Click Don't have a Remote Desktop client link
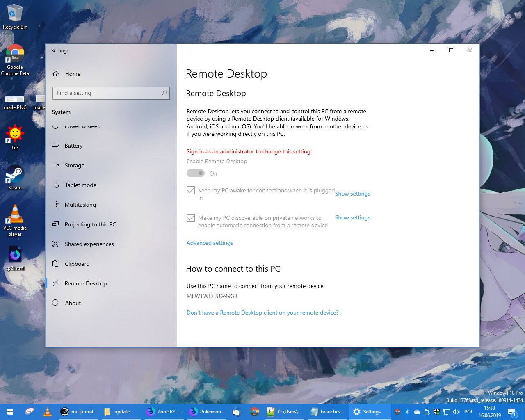 click(x=262, y=313)
